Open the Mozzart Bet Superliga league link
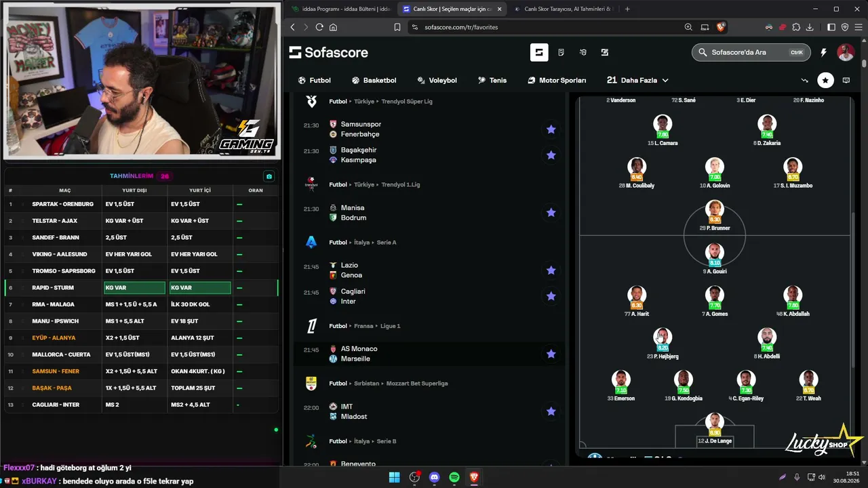Image resolution: width=868 pixels, height=488 pixels. click(x=416, y=384)
